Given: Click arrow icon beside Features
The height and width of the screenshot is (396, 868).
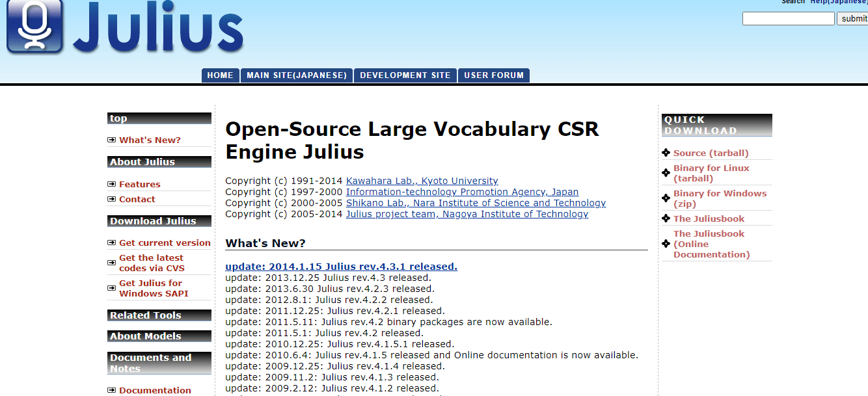Looking at the screenshot, I should [x=112, y=184].
